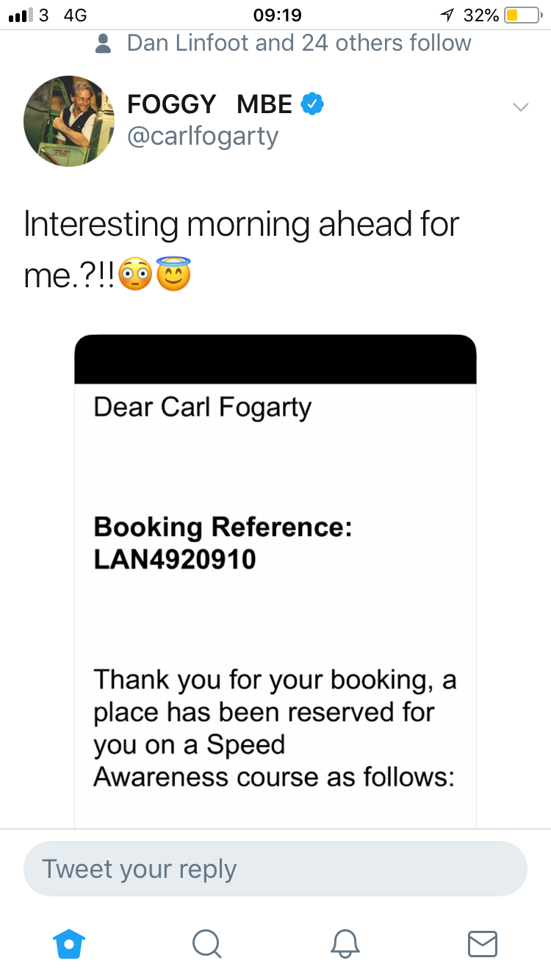
Task: Open the attached booking email image
Action: 275,582
